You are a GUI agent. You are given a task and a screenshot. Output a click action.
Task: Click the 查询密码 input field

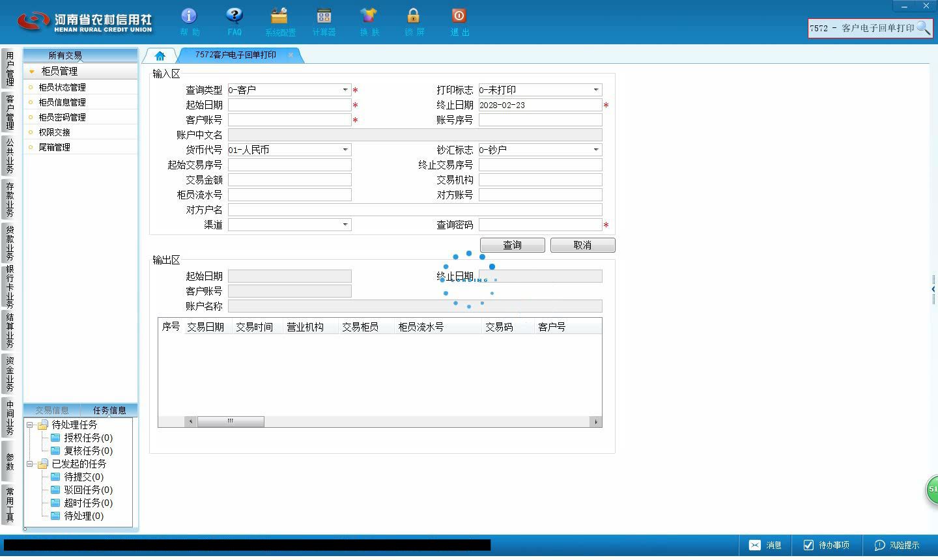click(x=541, y=225)
